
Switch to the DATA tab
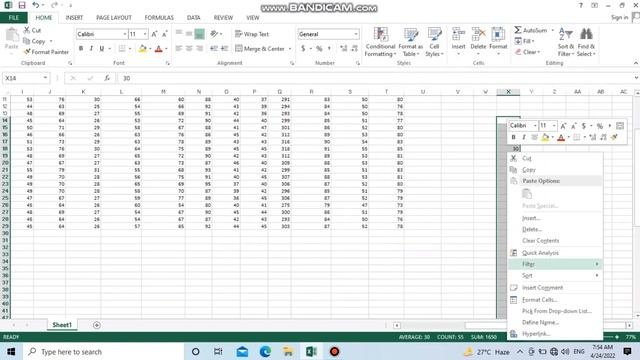point(193,18)
